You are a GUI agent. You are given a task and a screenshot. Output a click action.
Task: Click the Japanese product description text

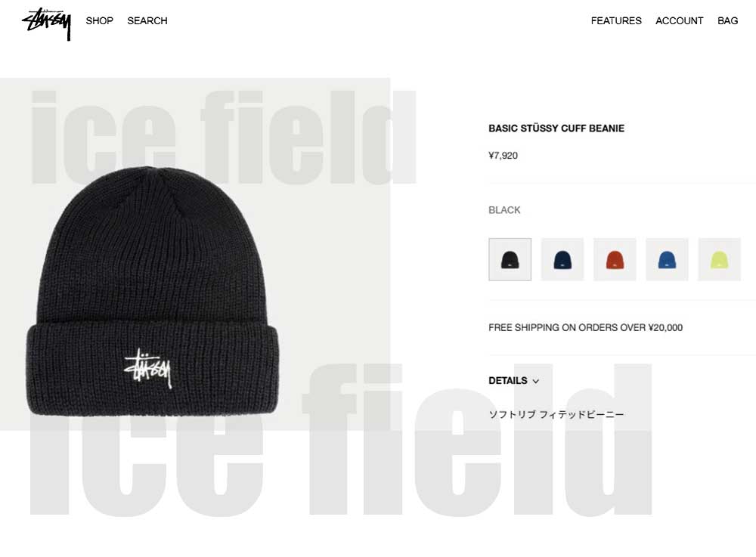tap(556, 414)
